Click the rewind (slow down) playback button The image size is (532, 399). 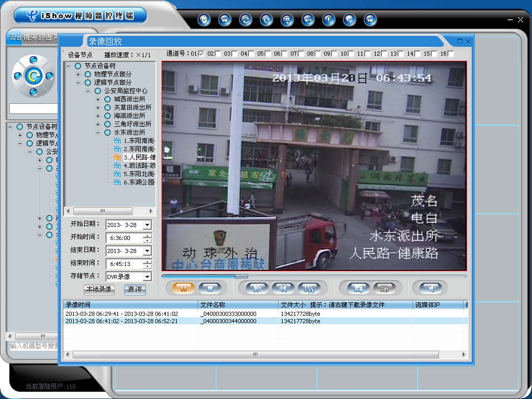283,288
